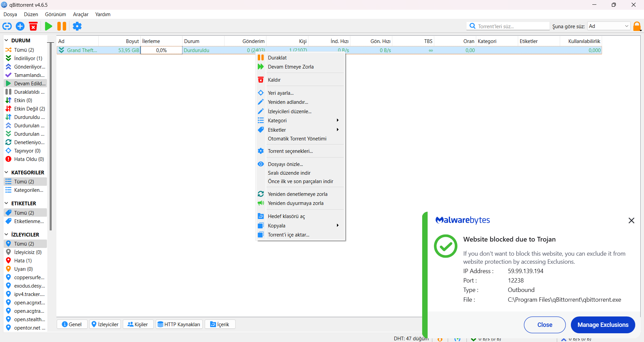
Task: Collapse the KATEGORİLER section
Action: tap(6, 172)
